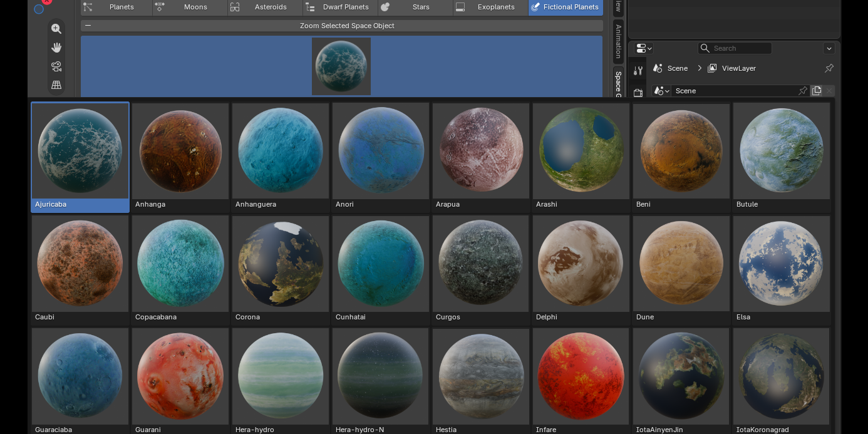This screenshot has width=868, height=434.
Task: Open the Animation sidebar tab
Action: click(618, 41)
